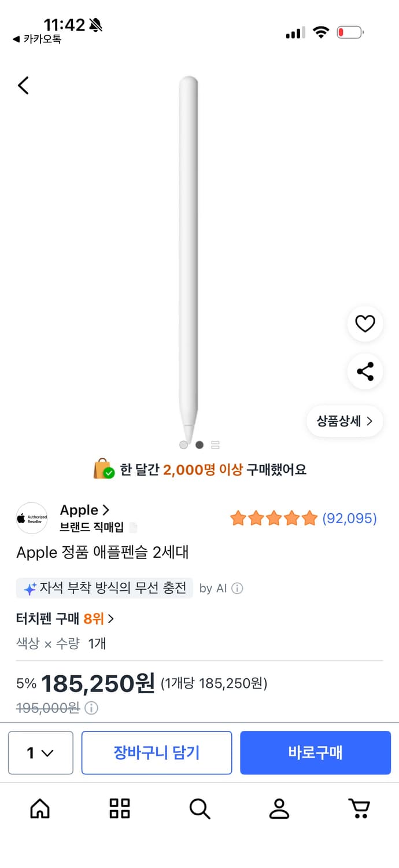Tap 장바구니 담기 to add to cart
The image size is (399, 868).
coord(156,753)
